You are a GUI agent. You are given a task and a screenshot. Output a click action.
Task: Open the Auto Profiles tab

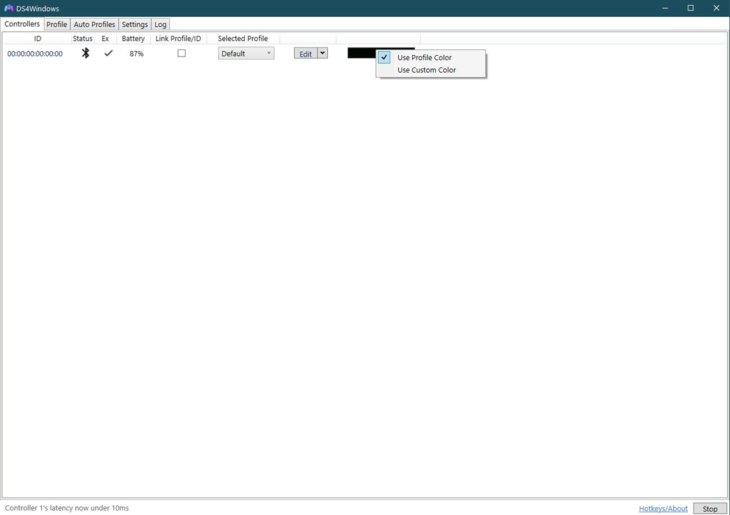click(94, 24)
